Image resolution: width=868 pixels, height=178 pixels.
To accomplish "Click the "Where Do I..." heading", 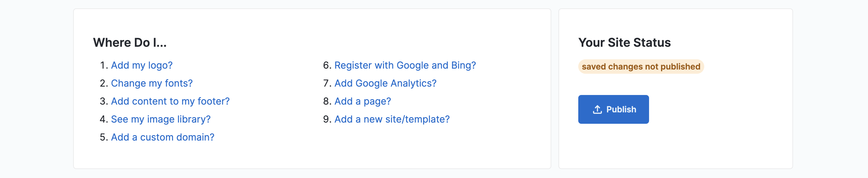I will 130,43.
